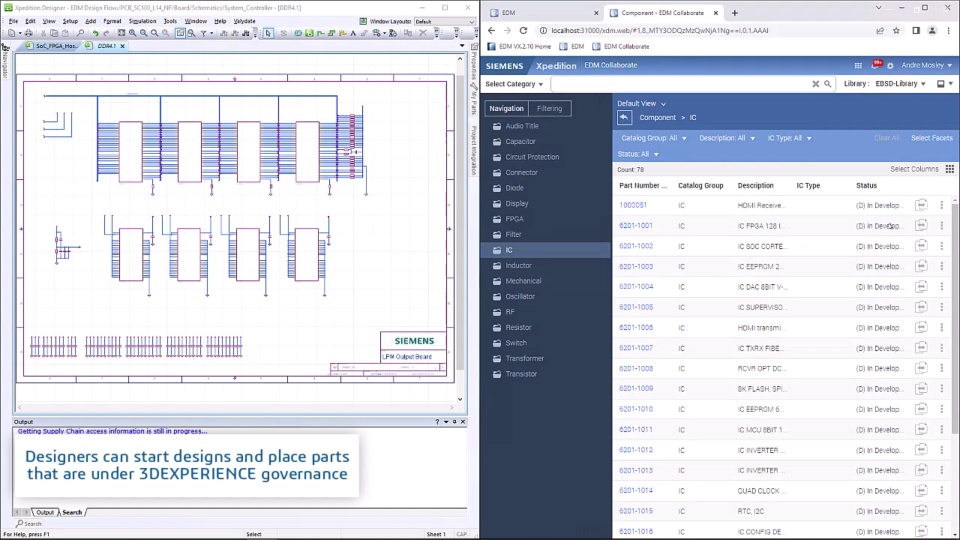Click the EDM VX.2.10 Home bookmark
This screenshot has height=540, width=960.
coord(519,47)
